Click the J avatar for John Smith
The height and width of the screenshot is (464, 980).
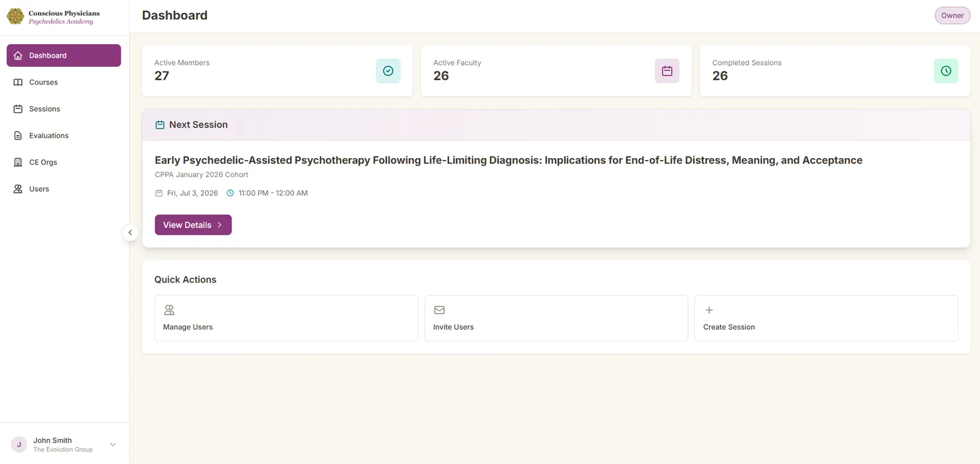(19, 445)
